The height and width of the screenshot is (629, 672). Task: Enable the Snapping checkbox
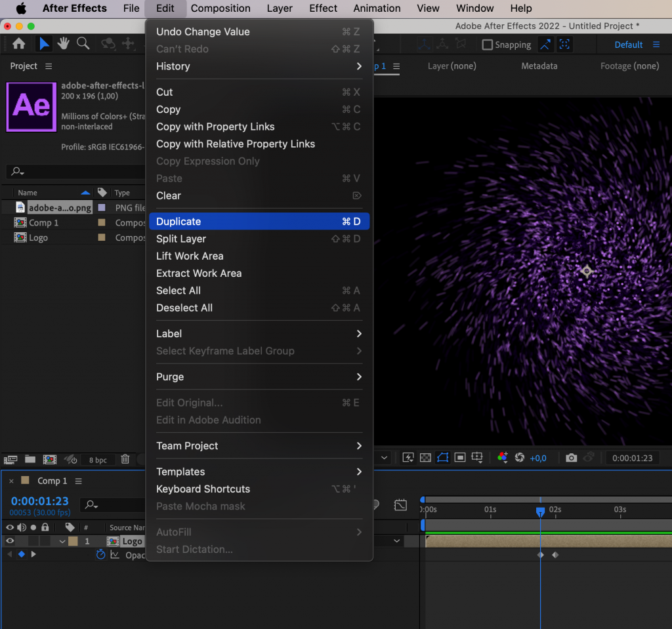[x=486, y=45]
